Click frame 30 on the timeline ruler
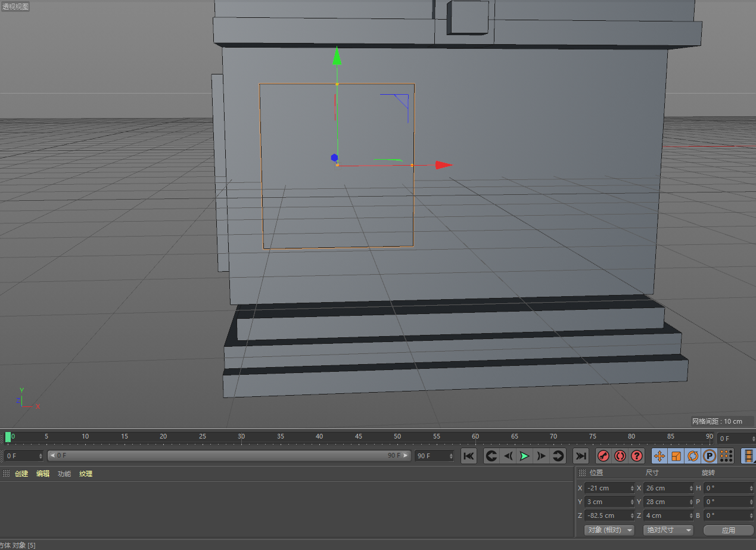Image resolution: width=756 pixels, height=550 pixels. (241, 437)
